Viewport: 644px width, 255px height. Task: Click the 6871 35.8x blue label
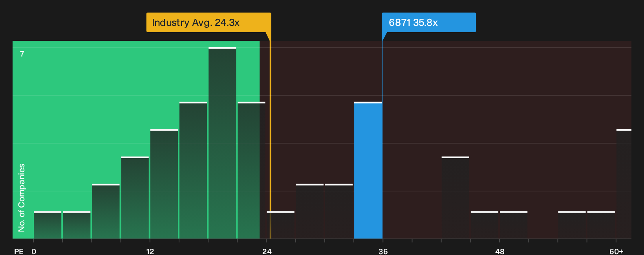click(428, 22)
